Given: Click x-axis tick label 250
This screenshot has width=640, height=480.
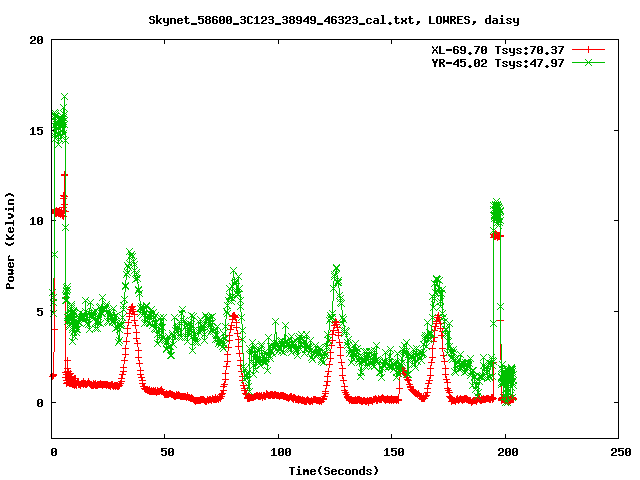Looking at the screenshot, I should [621, 452].
